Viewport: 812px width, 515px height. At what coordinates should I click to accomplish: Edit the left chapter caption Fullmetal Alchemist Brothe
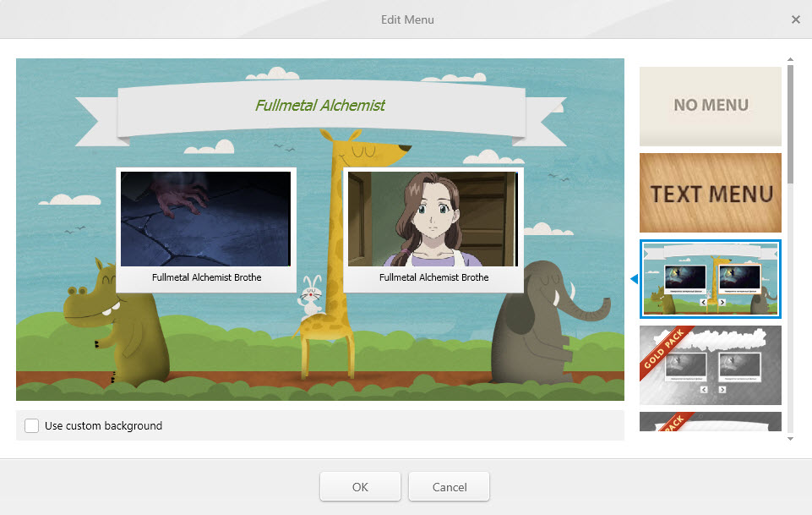pyautogui.click(x=206, y=277)
